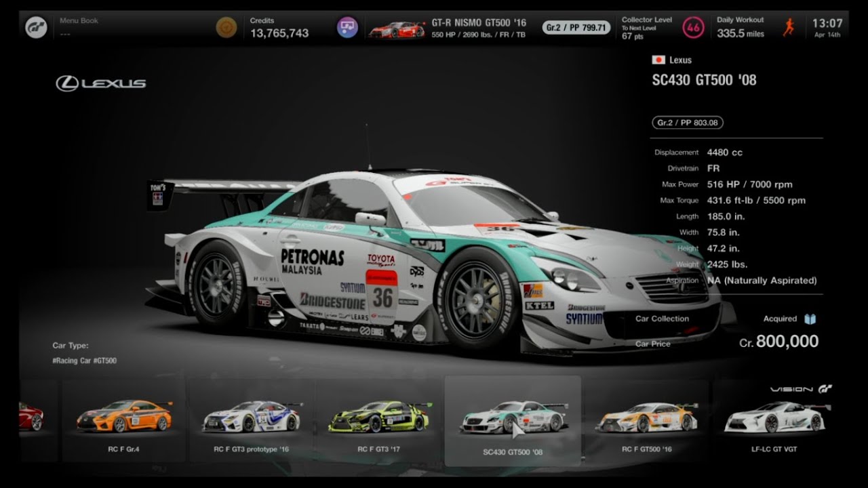Open the Collector Level 46 badge

point(693,27)
